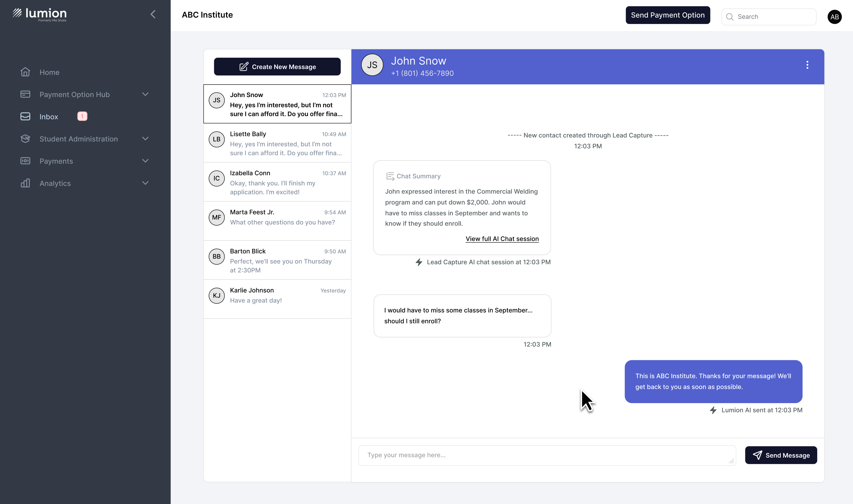This screenshot has width=853, height=504.
Task: Open View full AI Chat session link
Action: click(502, 239)
